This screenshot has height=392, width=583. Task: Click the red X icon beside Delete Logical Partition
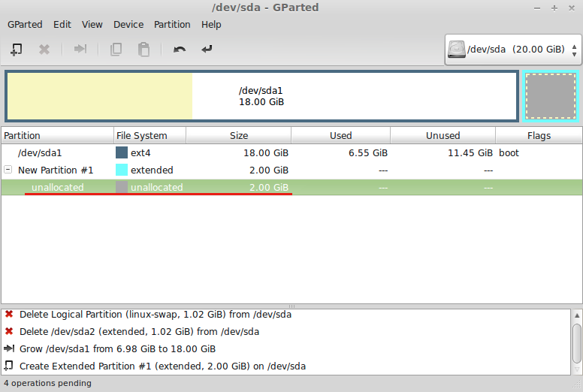[9, 314]
